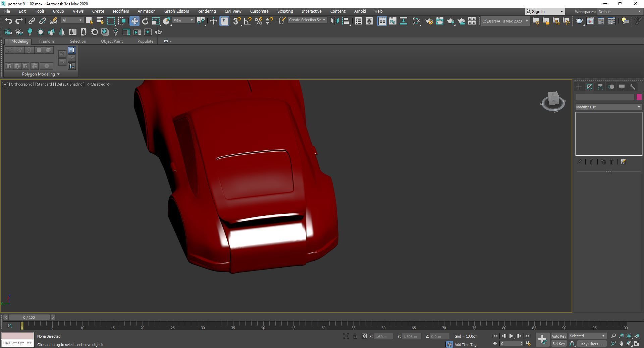
Task: Click the Zoom Extents All navigation icon
Action: point(637,336)
